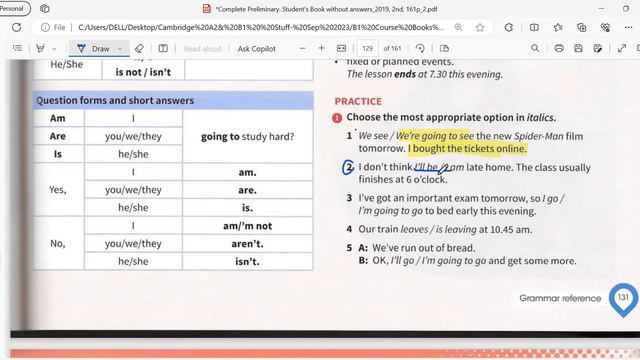Toggle the Draw tool
Screen dimensions: 640x360
point(94,49)
